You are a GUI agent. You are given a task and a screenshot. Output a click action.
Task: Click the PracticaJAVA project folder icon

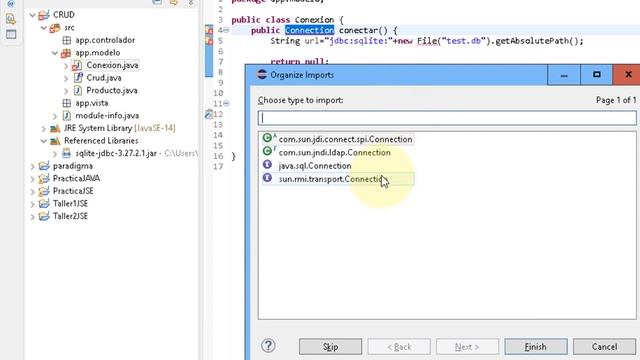coord(44,179)
